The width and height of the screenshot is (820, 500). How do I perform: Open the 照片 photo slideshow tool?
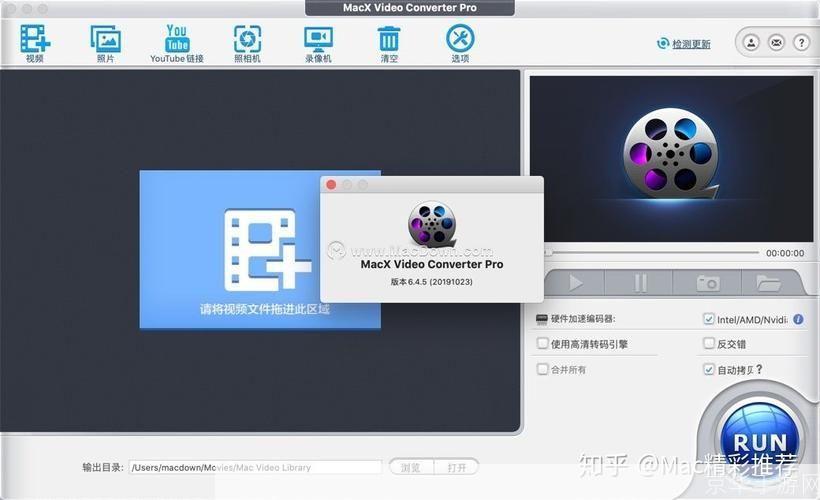[106, 43]
